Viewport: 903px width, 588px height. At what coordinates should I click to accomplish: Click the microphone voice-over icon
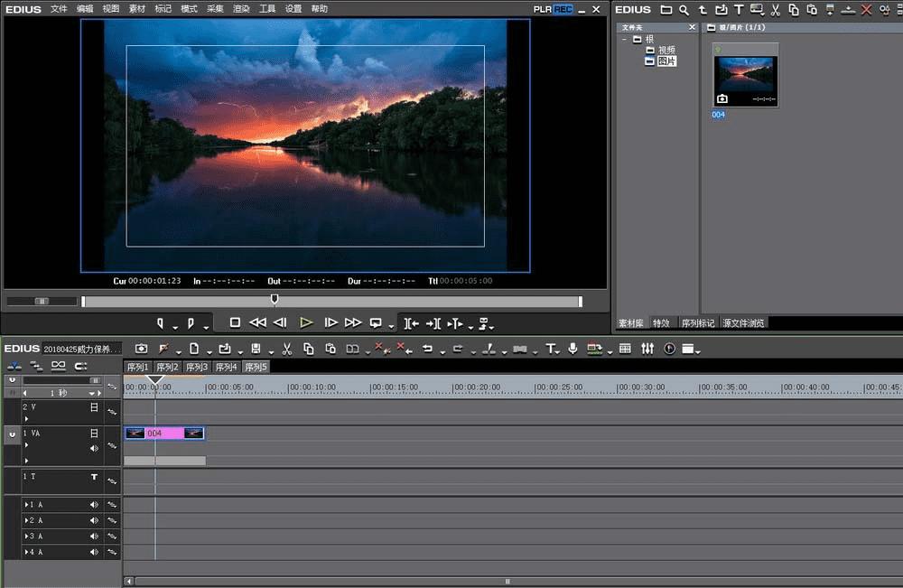(573, 349)
